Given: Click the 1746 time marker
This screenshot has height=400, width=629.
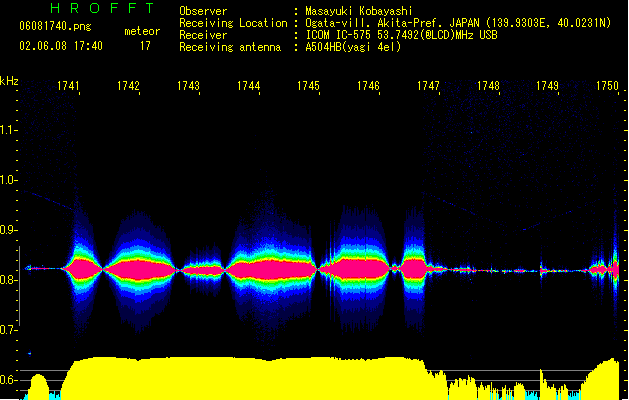Looking at the screenshot, I should [x=368, y=86].
